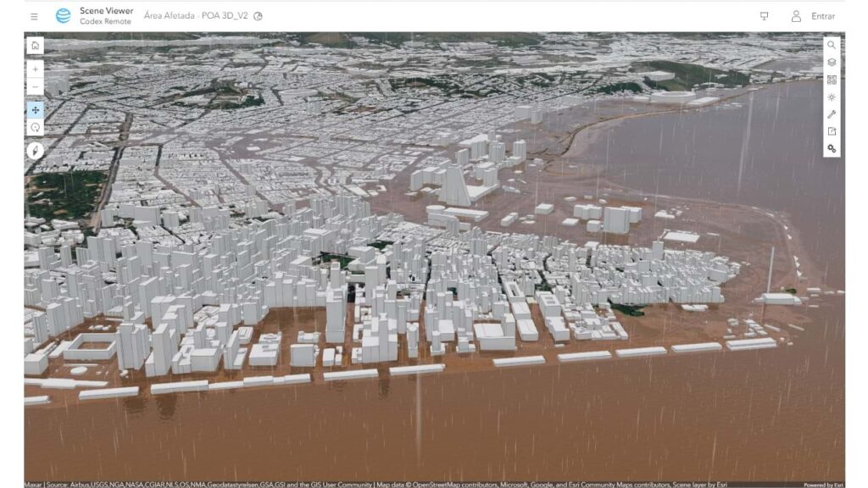Reset orientation using the compass

pyautogui.click(x=36, y=151)
